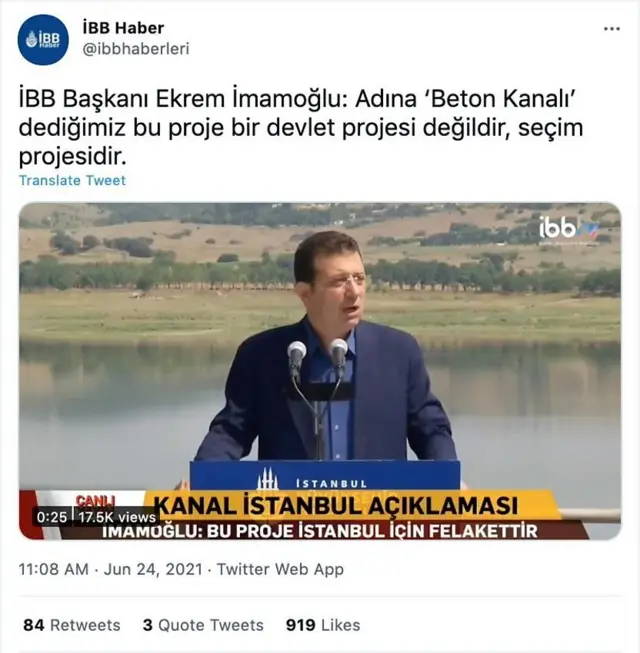View the 84 Retweets list
Screen dimensions: 640x653
click(x=72, y=625)
